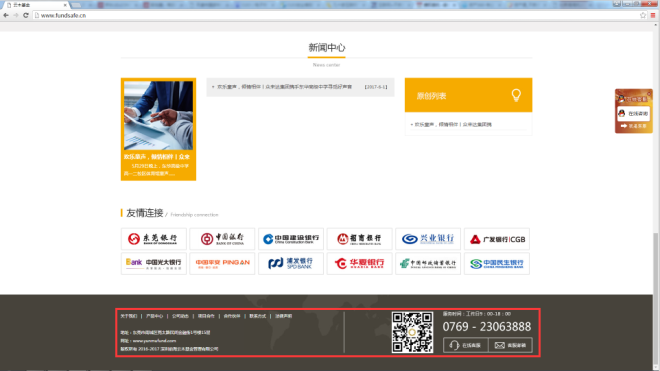Open the Huaxia Bank logo link

(x=359, y=264)
